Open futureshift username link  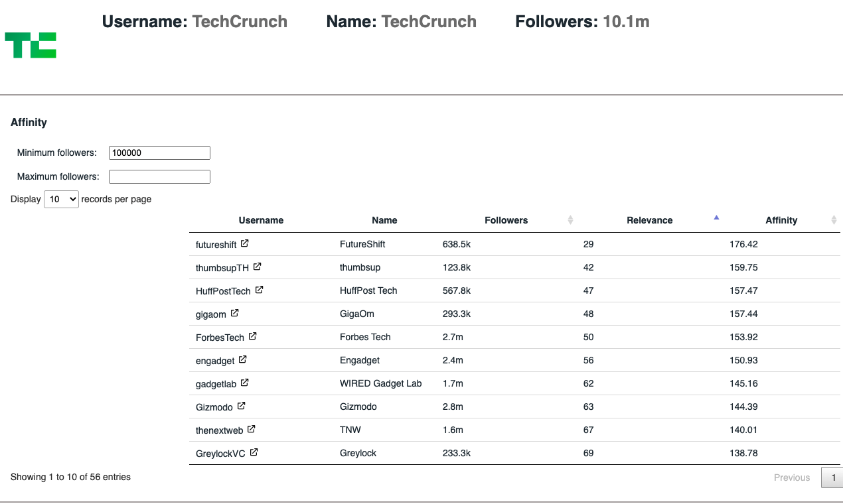216,245
